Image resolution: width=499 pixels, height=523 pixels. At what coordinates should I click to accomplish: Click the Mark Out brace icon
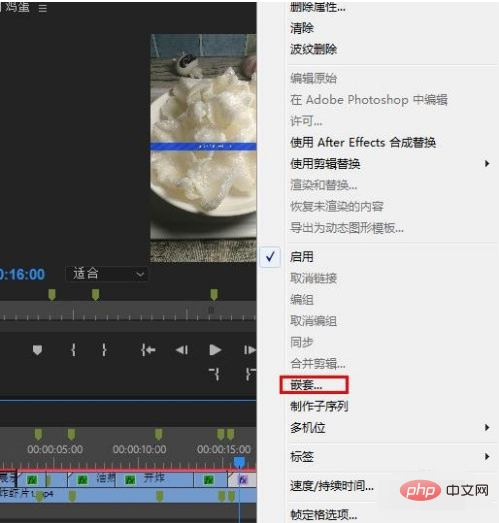coord(104,350)
